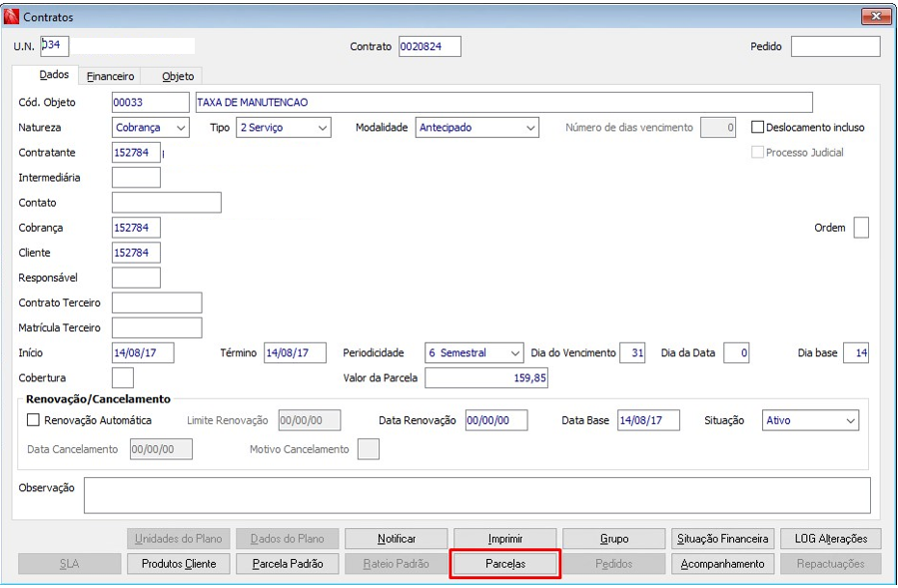Click the Responsável field

point(136,278)
